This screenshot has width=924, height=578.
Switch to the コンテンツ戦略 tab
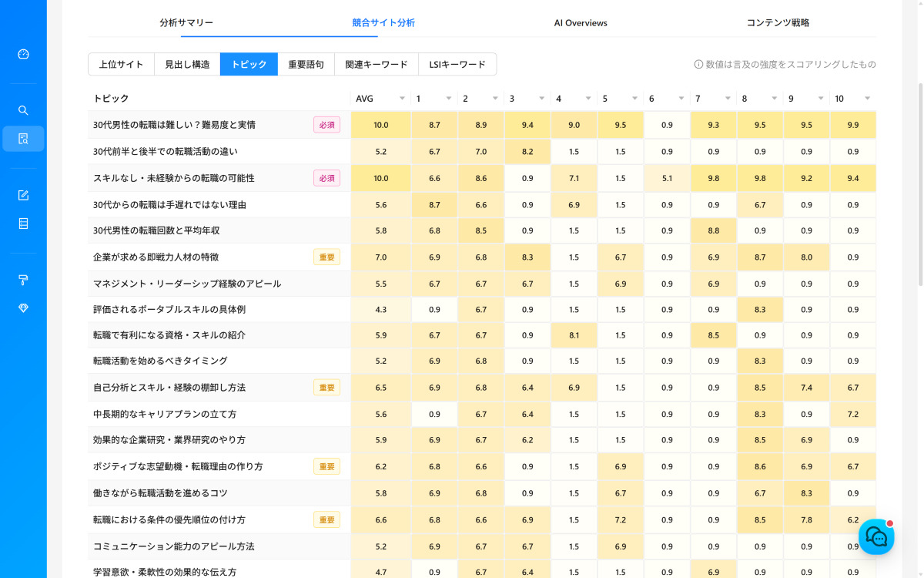[x=778, y=22]
